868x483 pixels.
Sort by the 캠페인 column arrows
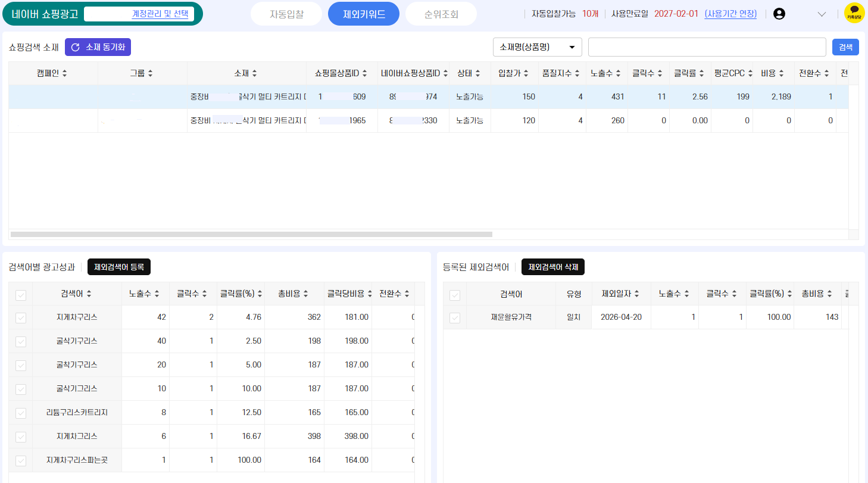coord(64,73)
